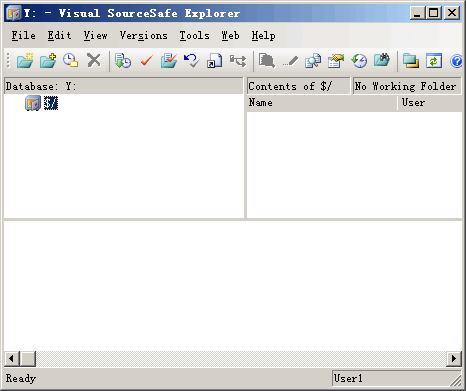Select the $/ root project node
Image resolution: width=466 pixels, height=391 pixels.
point(51,103)
